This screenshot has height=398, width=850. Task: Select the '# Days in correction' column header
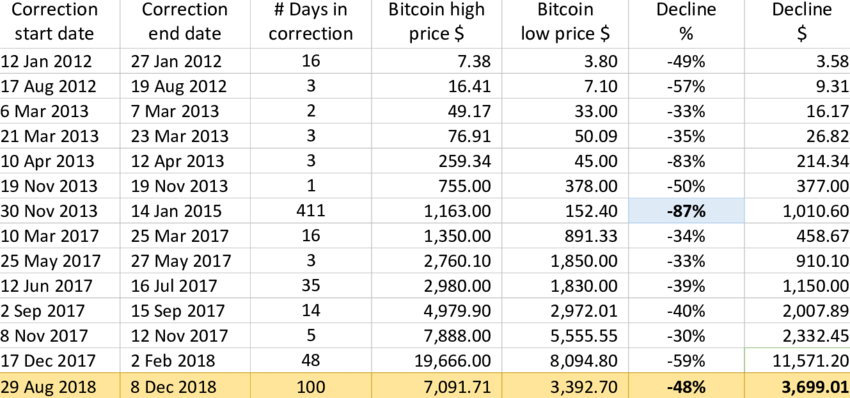pyautogui.click(x=311, y=24)
